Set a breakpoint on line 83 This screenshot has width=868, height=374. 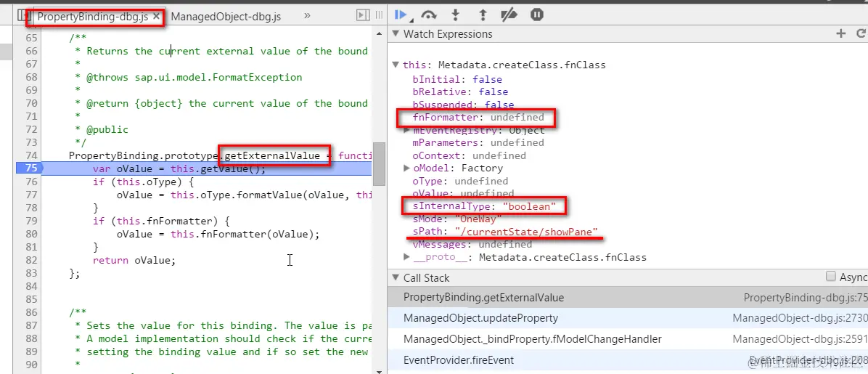[31, 273]
